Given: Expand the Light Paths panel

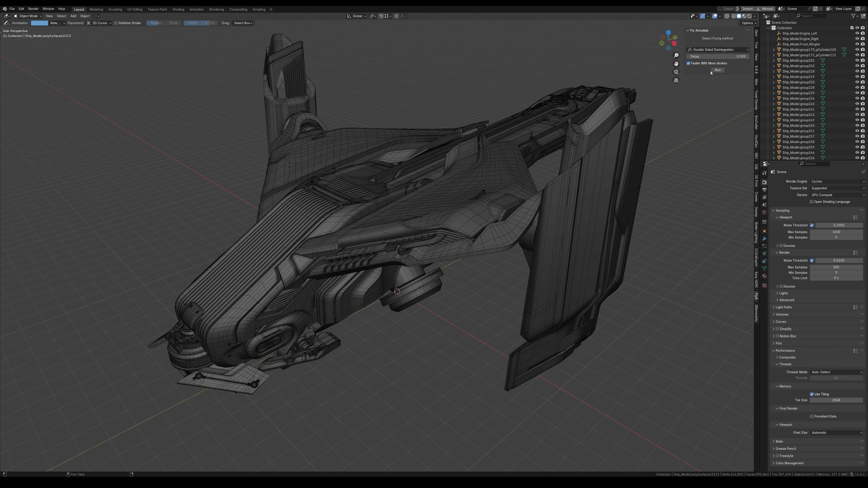Looking at the screenshot, I should click(783, 307).
